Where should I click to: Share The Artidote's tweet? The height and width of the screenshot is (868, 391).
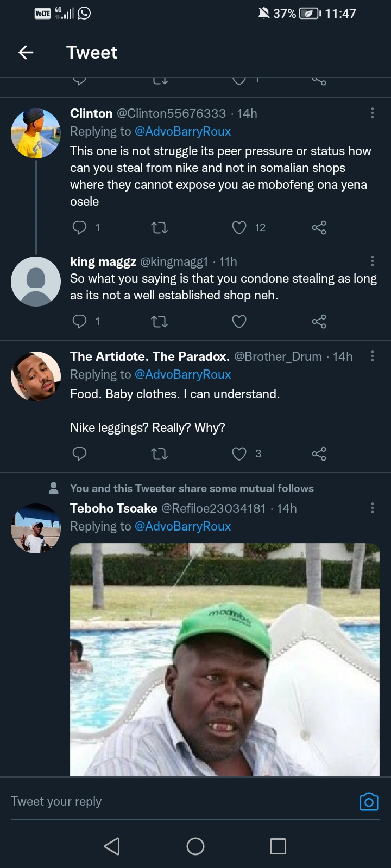(319, 454)
